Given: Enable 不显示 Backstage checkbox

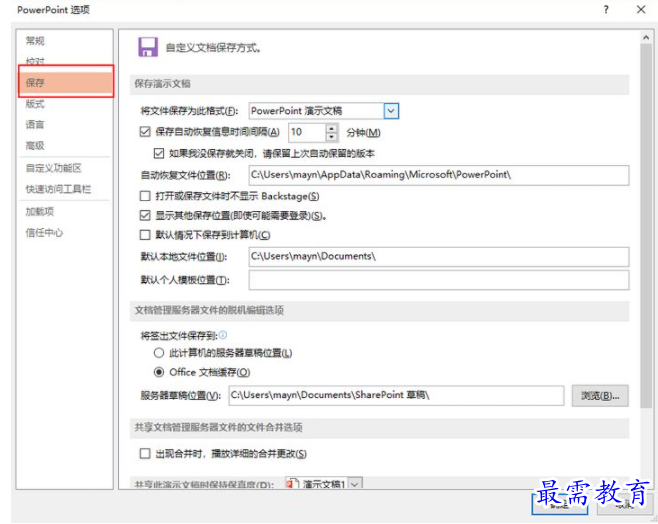Looking at the screenshot, I should (145, 196).
